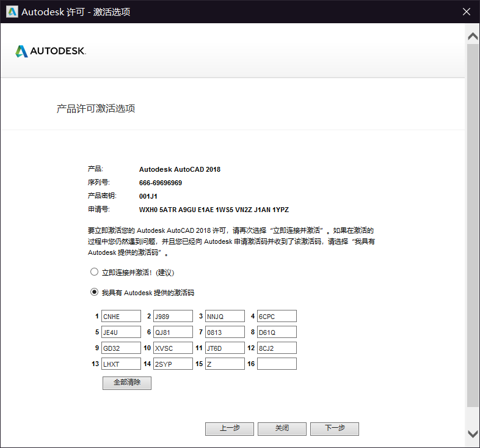The height and width of the screenshot is (448, 480).
Task: Click activation code field 12 containing 8CJ2
Action: (277, 348)
